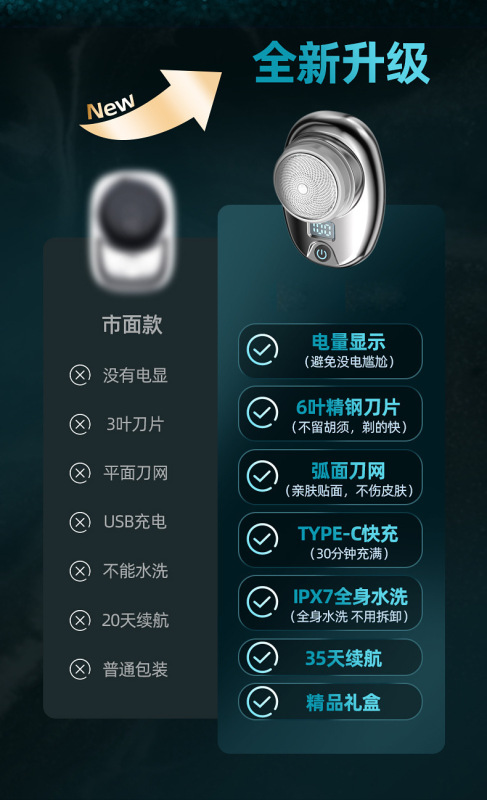Click the checkmark icon beside 精品礼盒
Image resolution: width=487 pixels, height=800 pixels.
click(x=262, y=702)
